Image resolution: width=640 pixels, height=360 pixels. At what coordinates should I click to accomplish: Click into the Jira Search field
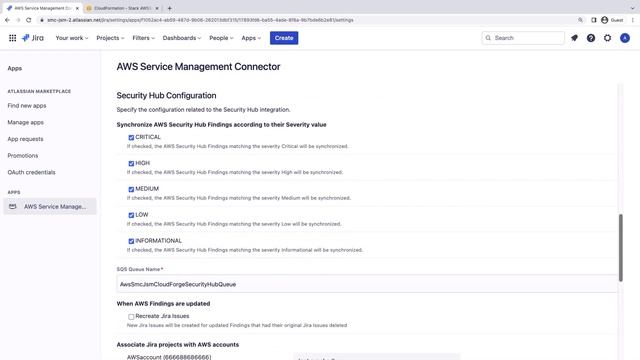523,38
